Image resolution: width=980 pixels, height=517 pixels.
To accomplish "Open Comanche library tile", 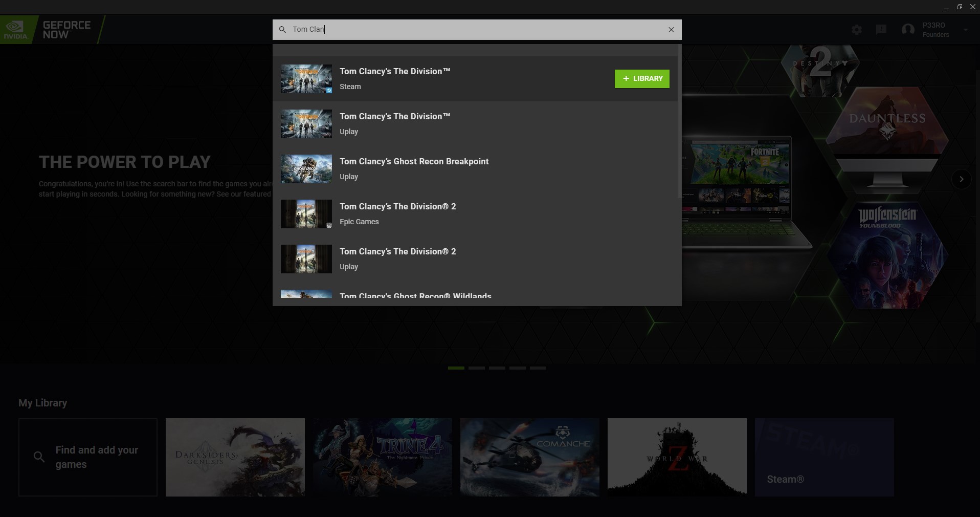I will (x=530, y=457).
